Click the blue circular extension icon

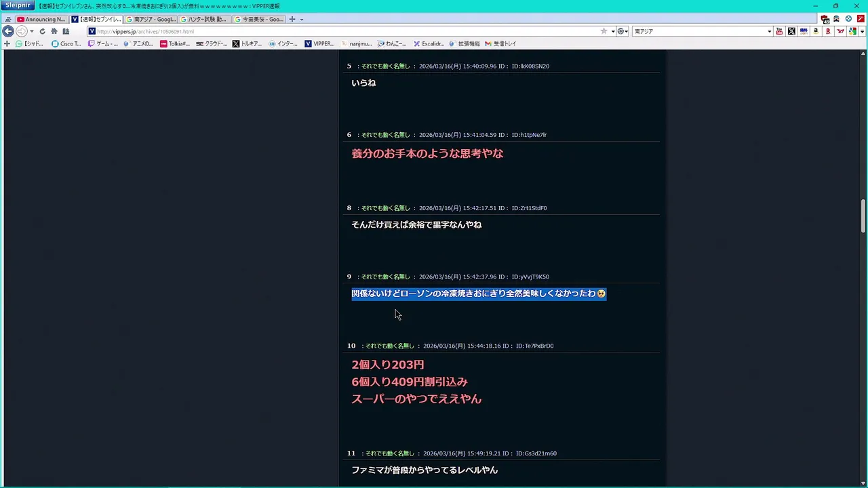coord(848,19)
